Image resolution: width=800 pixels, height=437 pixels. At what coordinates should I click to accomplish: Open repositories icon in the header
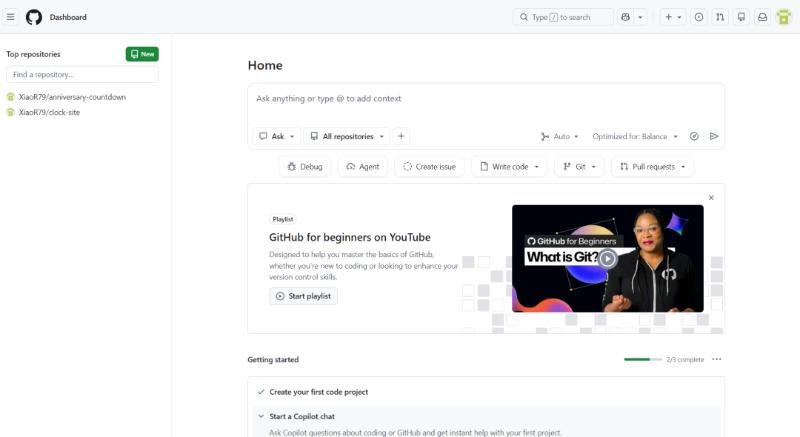(x=741, y=17)
